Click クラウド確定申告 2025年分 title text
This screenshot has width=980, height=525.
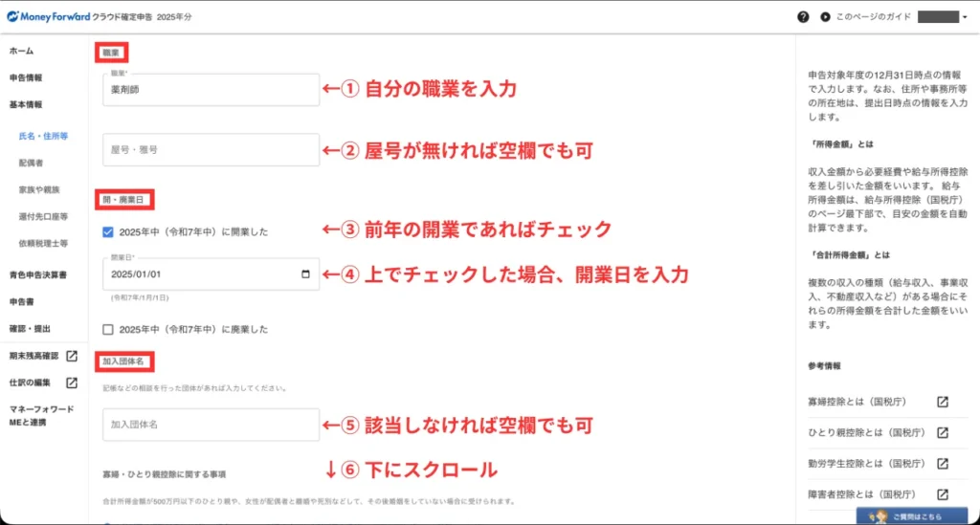point(142,17)
